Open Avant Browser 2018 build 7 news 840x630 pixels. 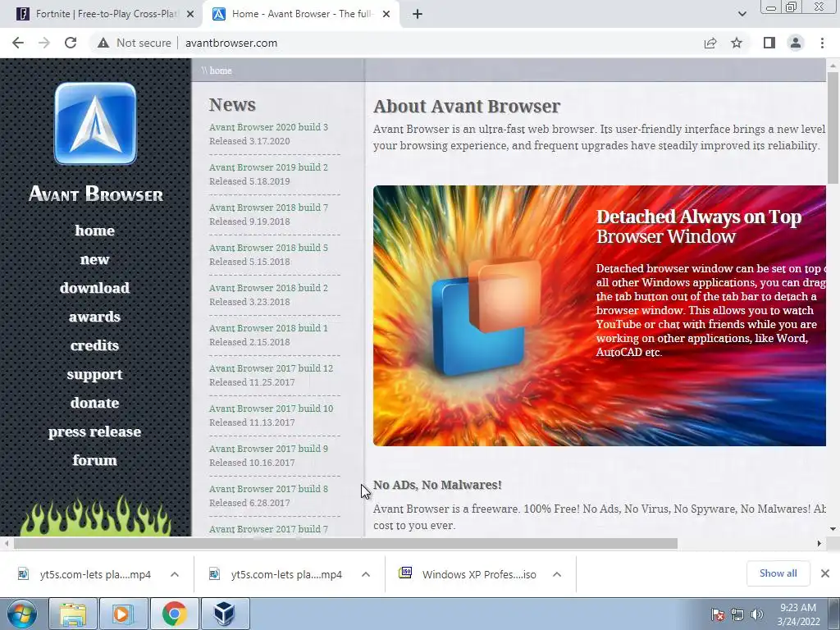268,208
